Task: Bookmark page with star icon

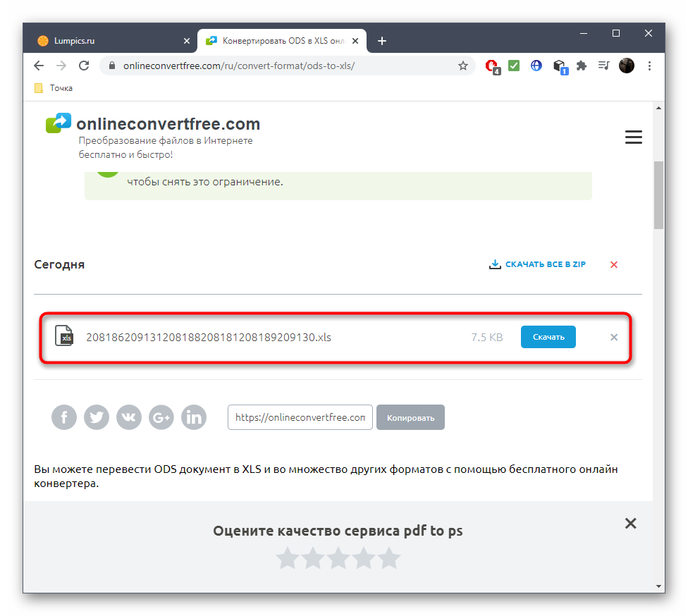Action: (463, 66)
